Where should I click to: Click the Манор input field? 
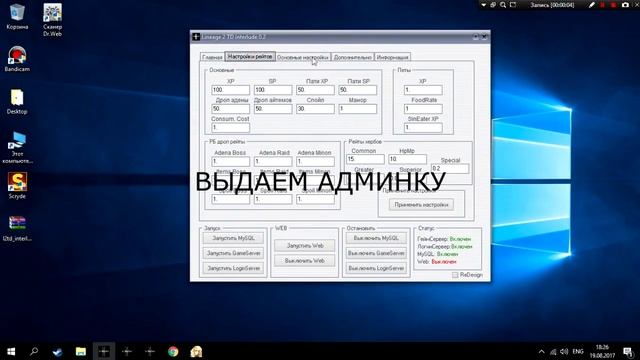(x=358, y=109)
